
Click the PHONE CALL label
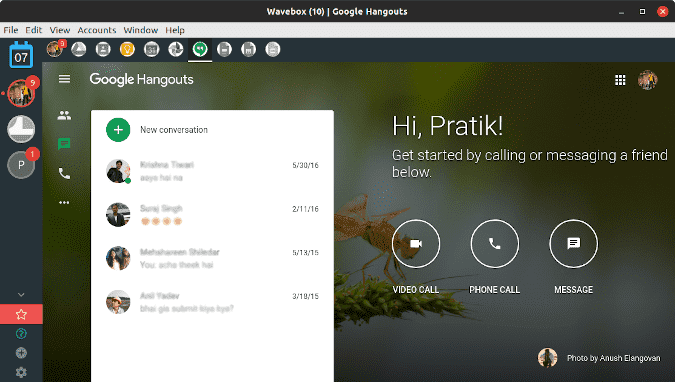coord(495,290)
